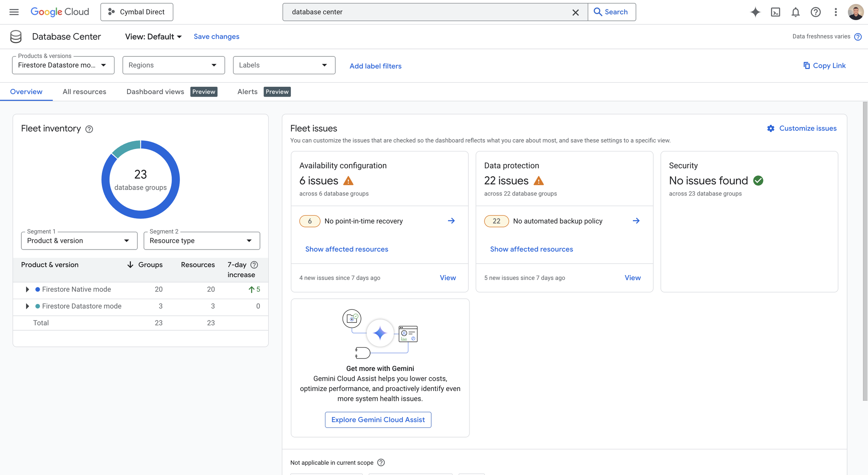Click Add label filters

[x=376, y=66]
